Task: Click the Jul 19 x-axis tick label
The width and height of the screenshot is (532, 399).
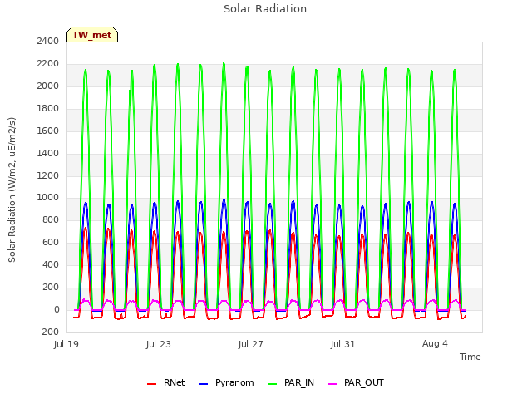Action: pos(66,344)
